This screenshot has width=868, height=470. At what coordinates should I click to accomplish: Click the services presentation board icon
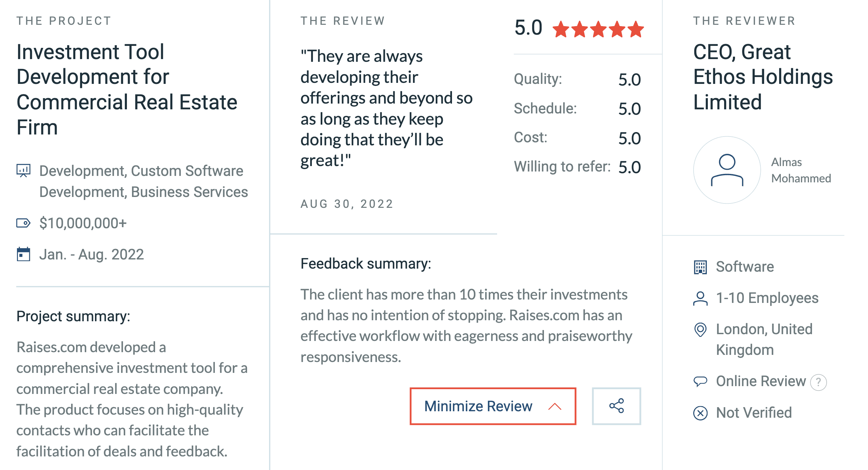coord(23,170)
